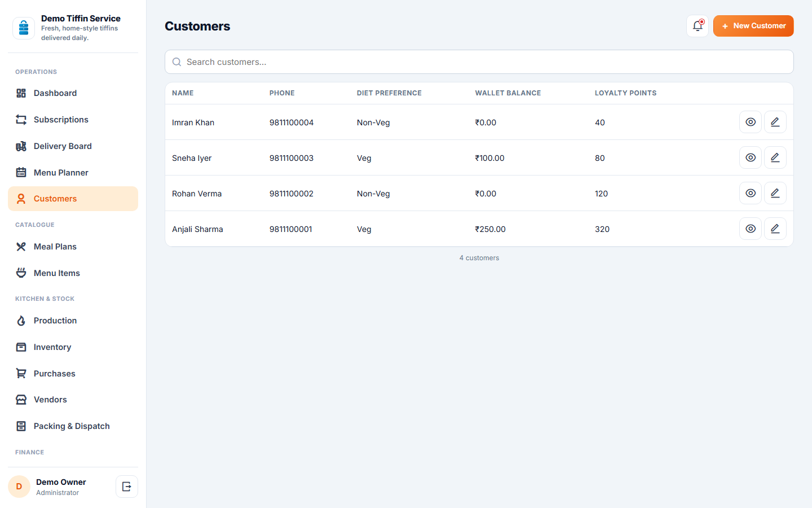Click the Name column header
812x508 pixels.
[183, 93]
